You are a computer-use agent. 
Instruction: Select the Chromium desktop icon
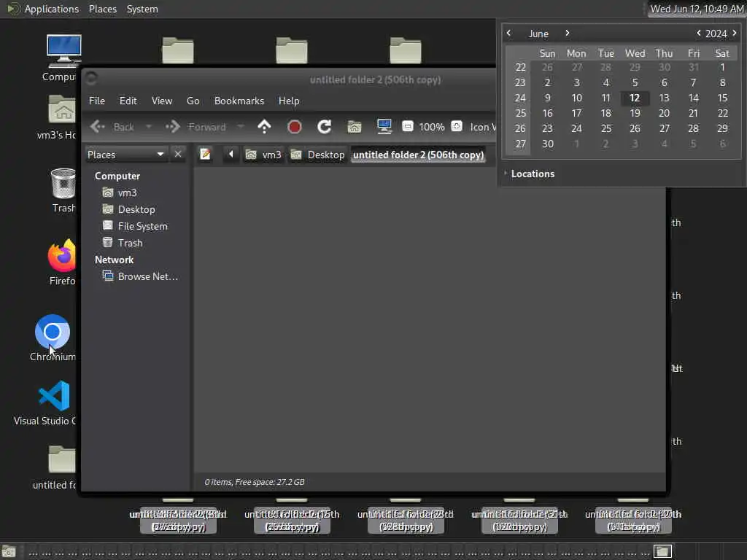(x=53, y=338)
